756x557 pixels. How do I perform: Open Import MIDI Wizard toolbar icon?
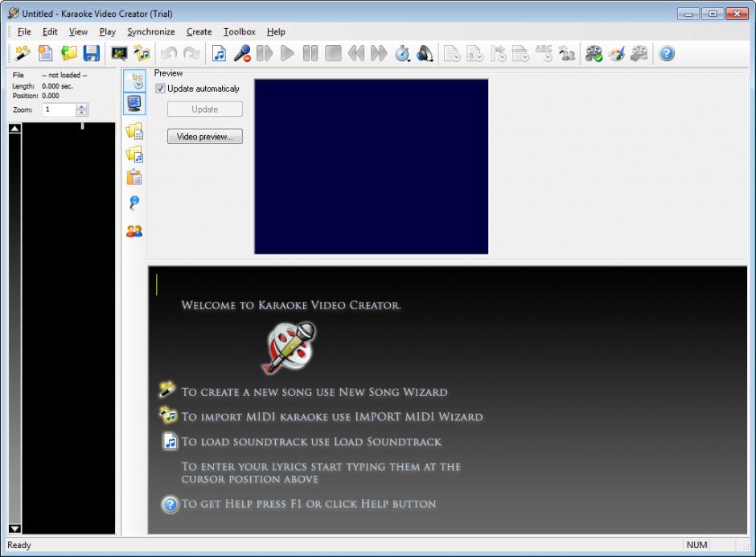tap(142, 53)
